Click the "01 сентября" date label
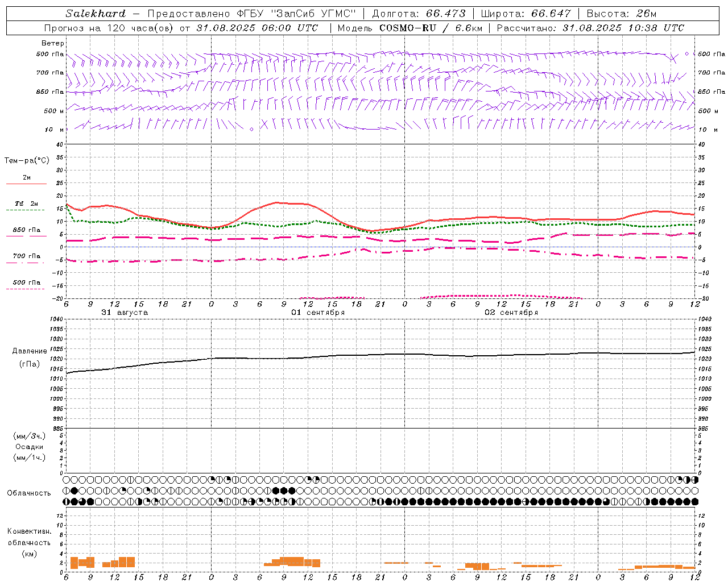The width and height of the screenshot is (728, 582). point(318,313)
